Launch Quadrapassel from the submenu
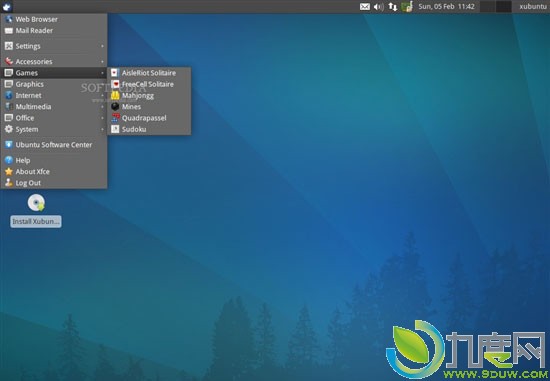The width and height of the screenshot is (550, 381). 149,118
